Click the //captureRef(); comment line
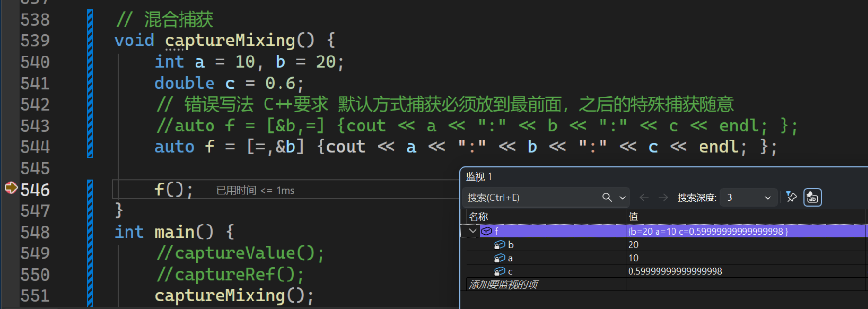The height and width of the screenshot is (309, 868). click(x=230, y=274)
